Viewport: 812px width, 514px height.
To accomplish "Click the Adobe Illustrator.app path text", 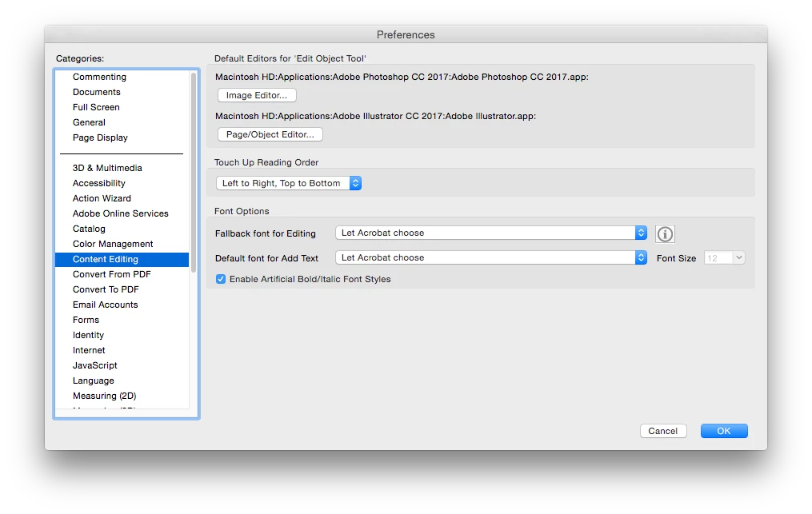I will point(375,117).
